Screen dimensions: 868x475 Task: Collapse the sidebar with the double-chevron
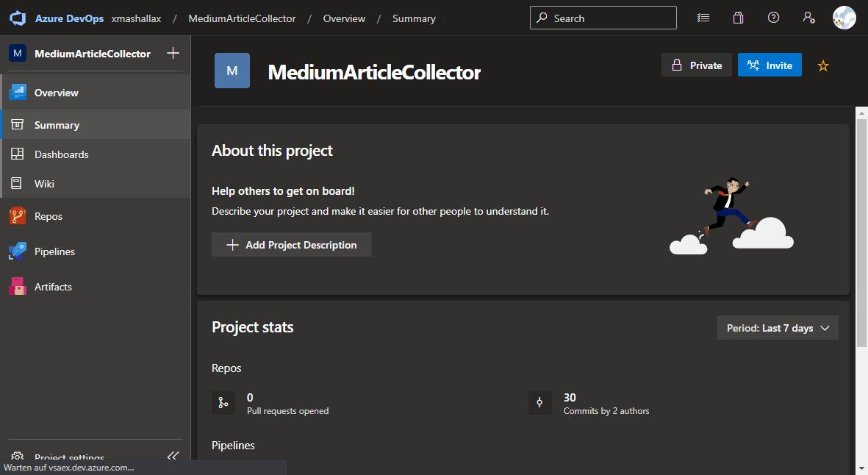pyautogui.click(x=173, y=456)
